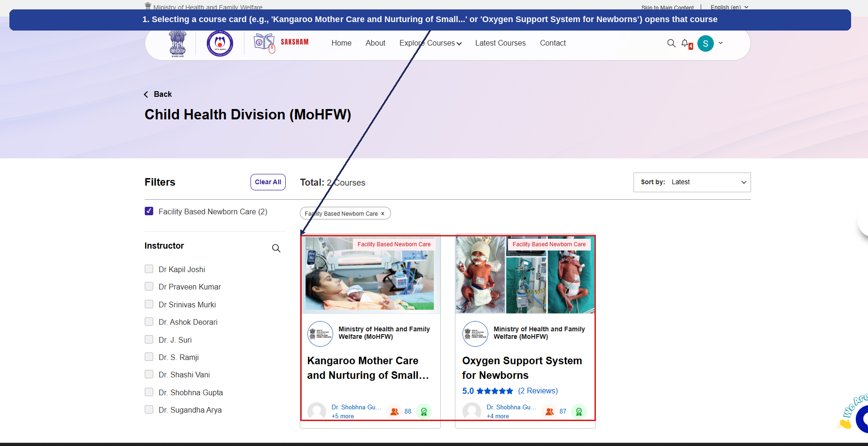Check the Dr. Shashi Vani instructor filter
Viewport: 868px width, 446px height.
coord(149,374)
